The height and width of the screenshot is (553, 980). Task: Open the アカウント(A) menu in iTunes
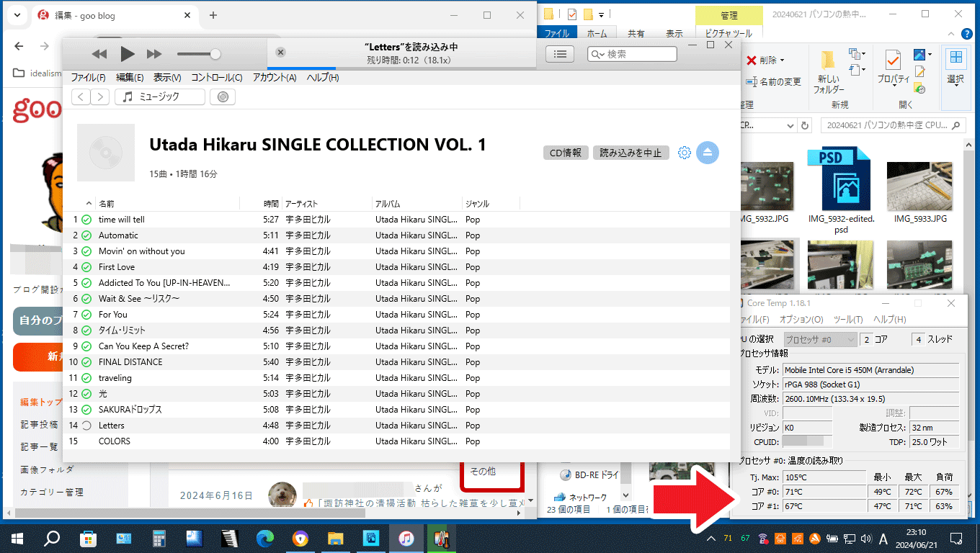click(x=275, y=78)
